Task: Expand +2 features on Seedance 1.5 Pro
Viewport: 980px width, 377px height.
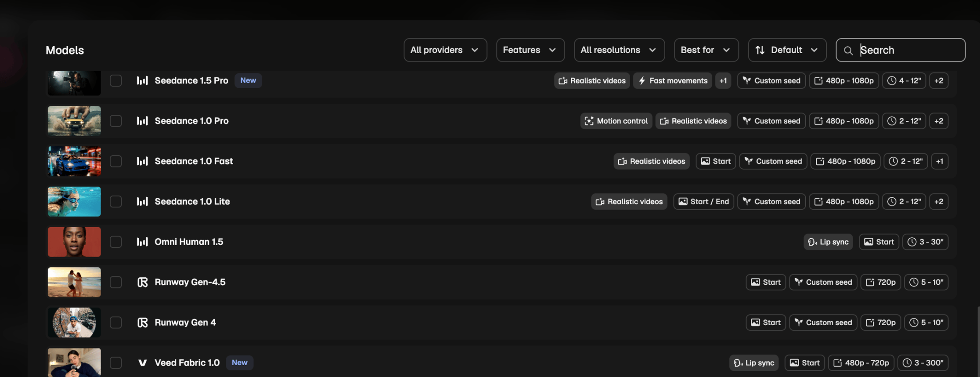Action: (x=939, y=81)
